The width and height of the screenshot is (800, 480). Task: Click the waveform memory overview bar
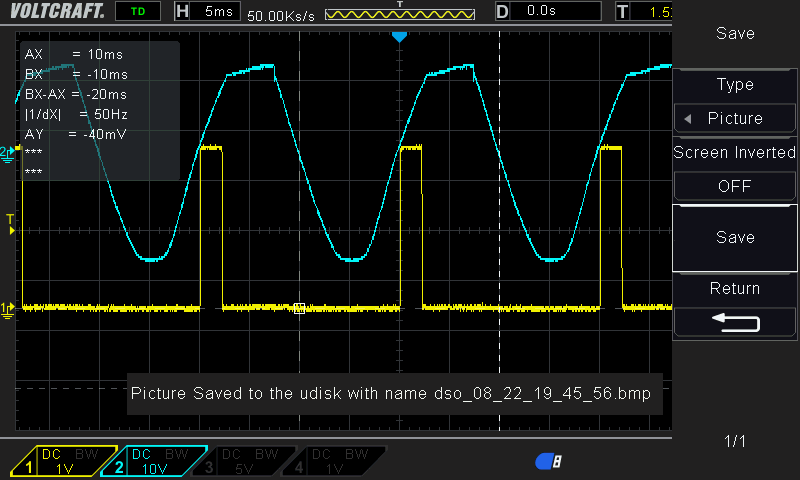tap(399, 15)
